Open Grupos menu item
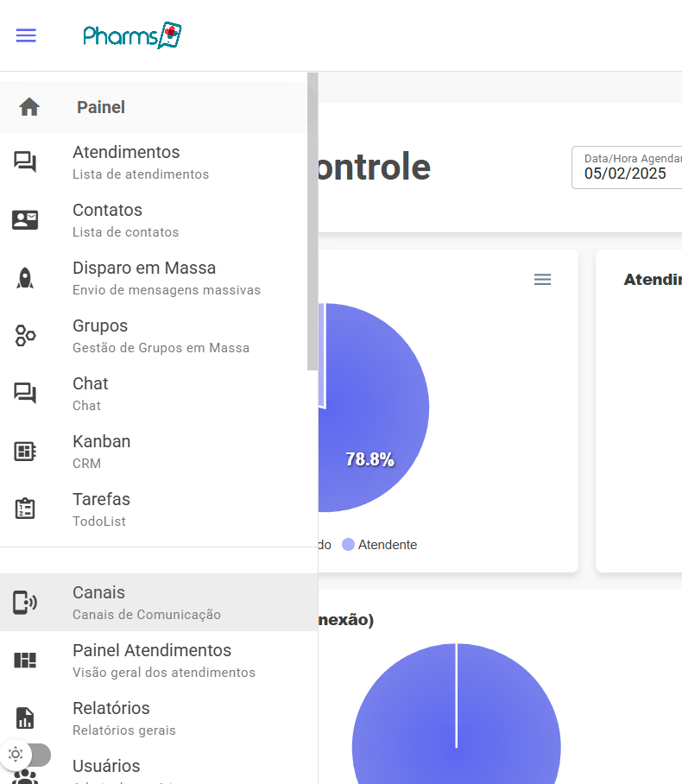This screenshot has width=682, height=784. [154, 336]
